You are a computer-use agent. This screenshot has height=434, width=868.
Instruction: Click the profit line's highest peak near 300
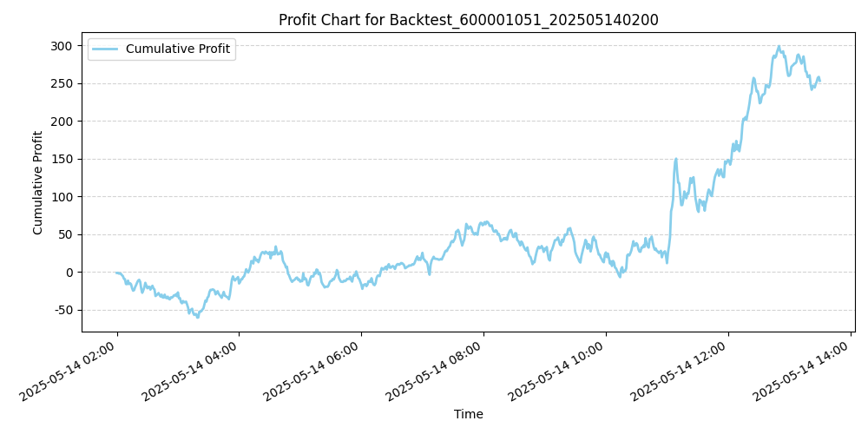(779, 47)
